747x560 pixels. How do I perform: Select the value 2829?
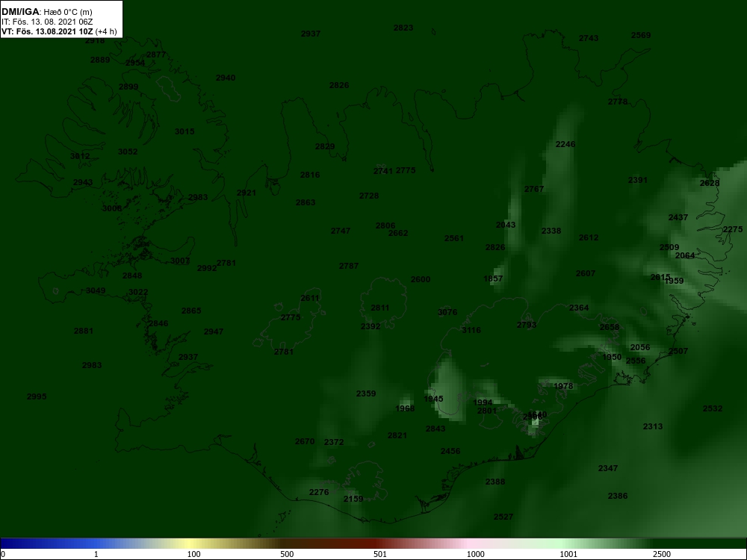(325, 146)
